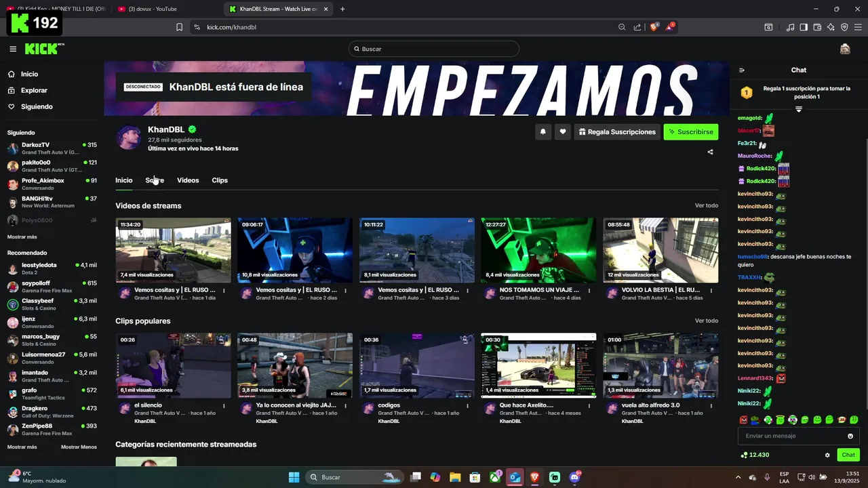Collapse the chat panel arrow icon
The width and height of the screenshot is (868, 488).
[x=742, y=70]
